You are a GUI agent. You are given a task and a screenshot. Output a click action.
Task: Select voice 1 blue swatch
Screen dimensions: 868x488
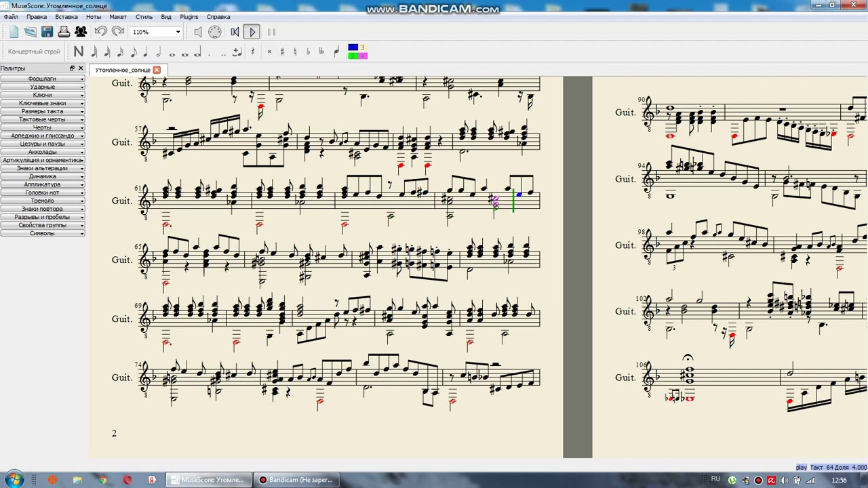353,47
